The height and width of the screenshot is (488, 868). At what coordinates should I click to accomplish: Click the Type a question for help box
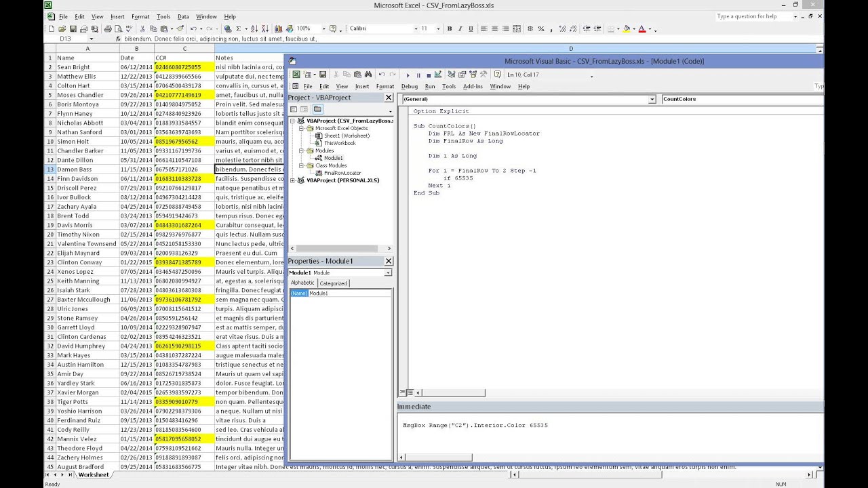click(755, 16)
